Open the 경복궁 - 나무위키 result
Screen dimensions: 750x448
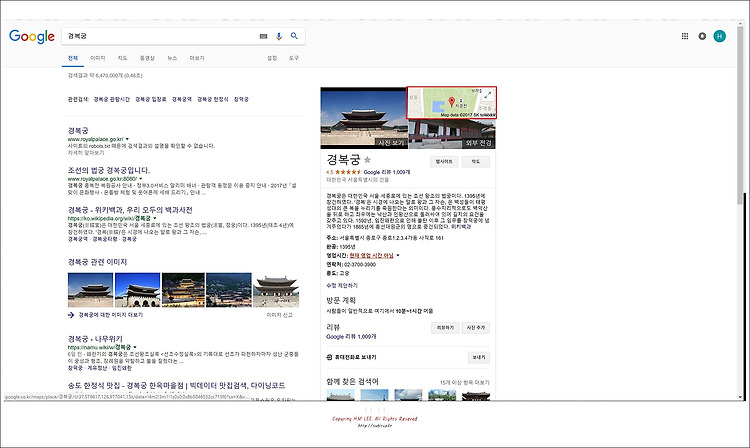coord(95,339)
